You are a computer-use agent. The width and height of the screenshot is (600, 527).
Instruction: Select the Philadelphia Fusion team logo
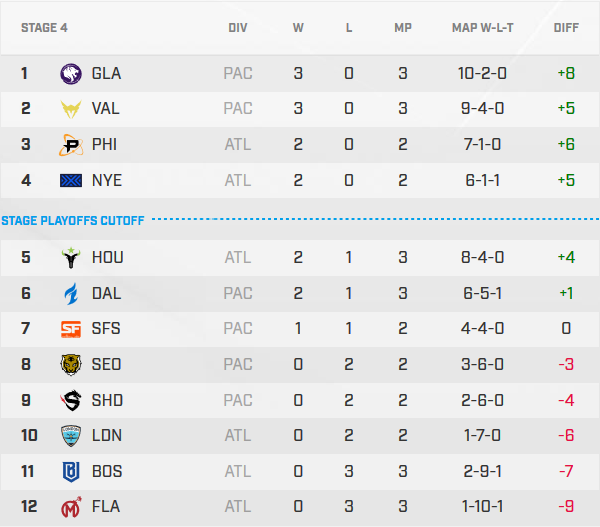tap(72, 145)
